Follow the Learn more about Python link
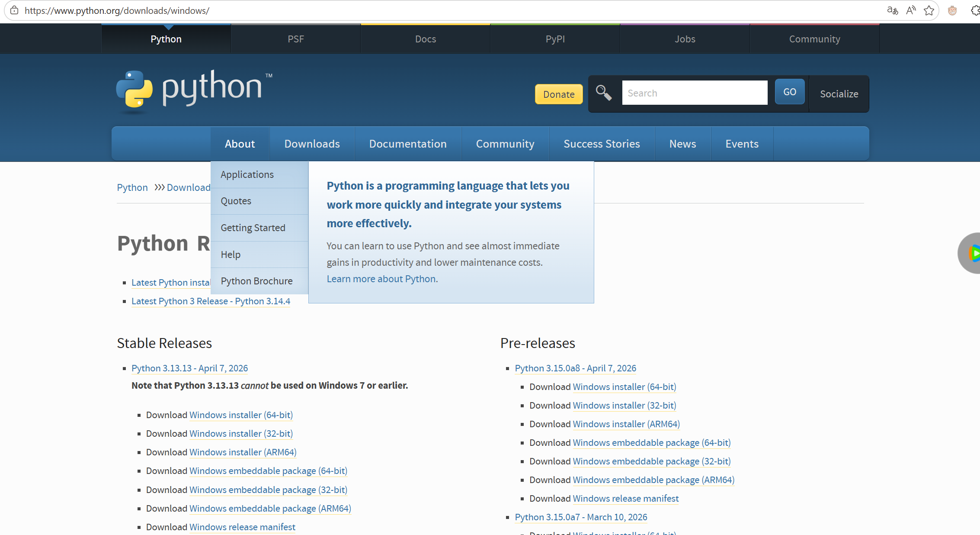This screenshot has height=535, width=980. click(381, 279)
